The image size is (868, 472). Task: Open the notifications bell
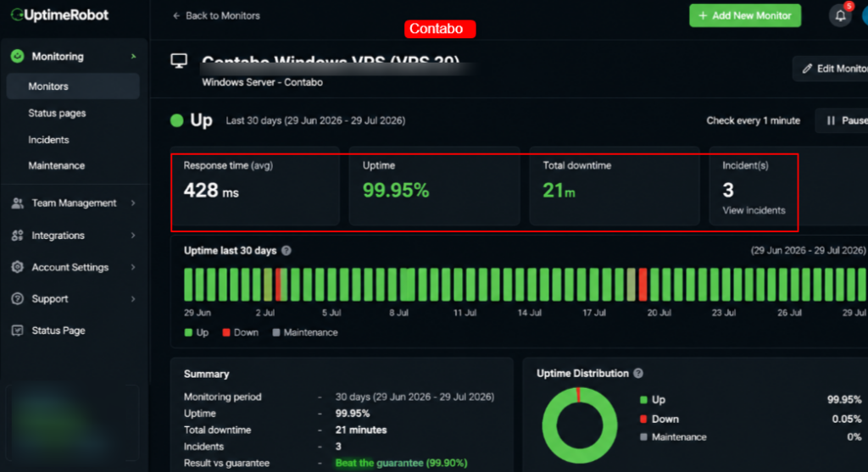pos(840,15)
